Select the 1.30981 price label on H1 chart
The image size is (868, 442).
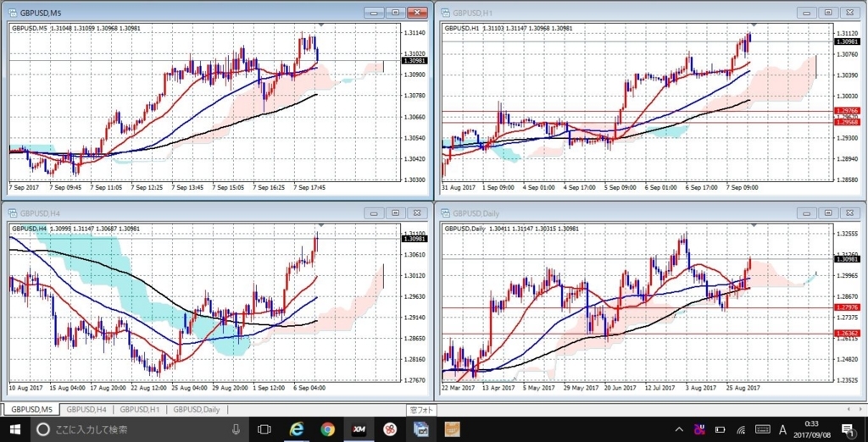point(847,41)
